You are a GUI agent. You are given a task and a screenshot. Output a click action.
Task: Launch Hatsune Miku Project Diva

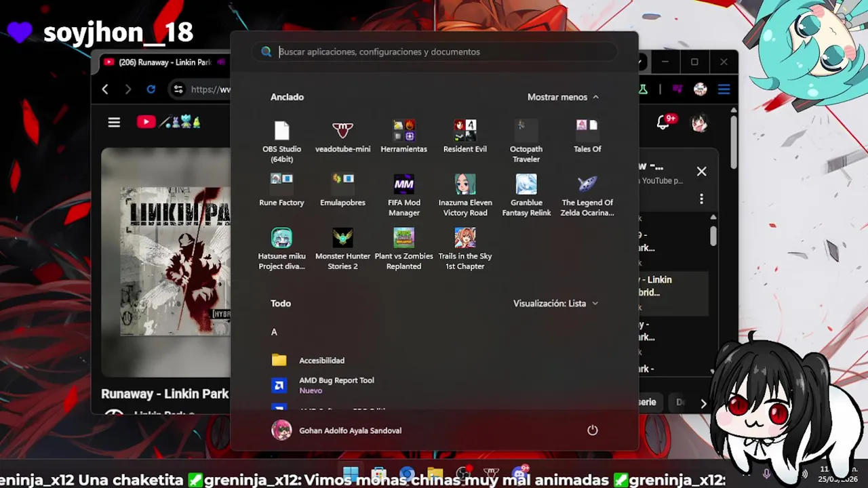tap(281, 249)
